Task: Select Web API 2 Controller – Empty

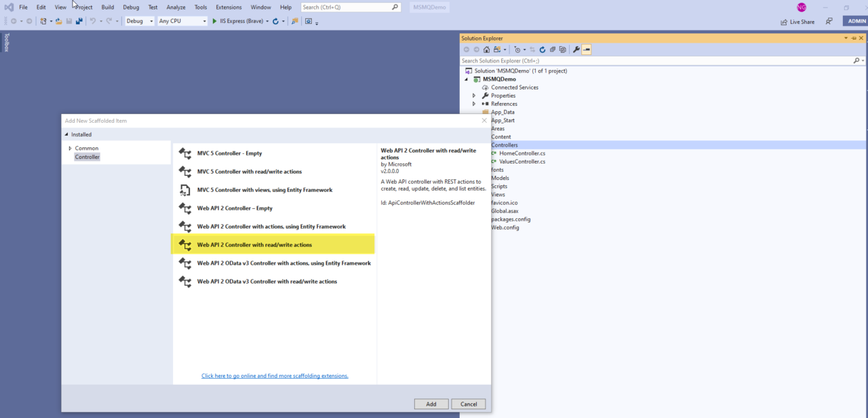Action: (x=235, y=208)
